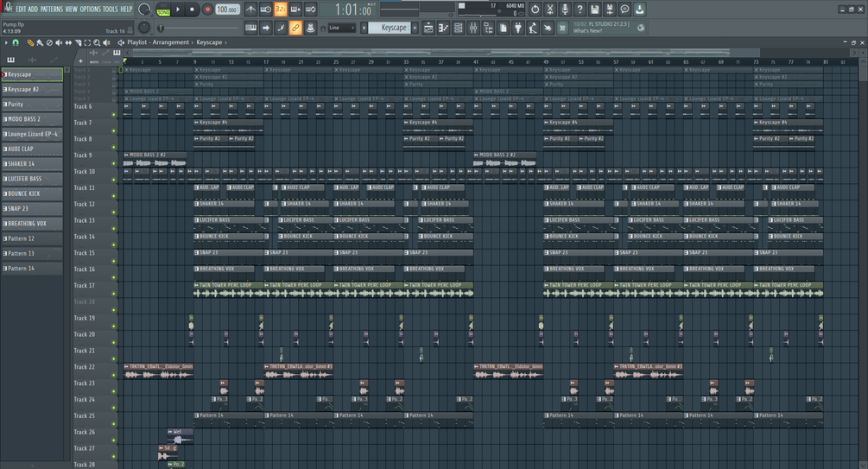Image resolution: width=868 pixels, height=469 pixels.
Task: Click the Export render icon beside Save
Action: (610, 10)
